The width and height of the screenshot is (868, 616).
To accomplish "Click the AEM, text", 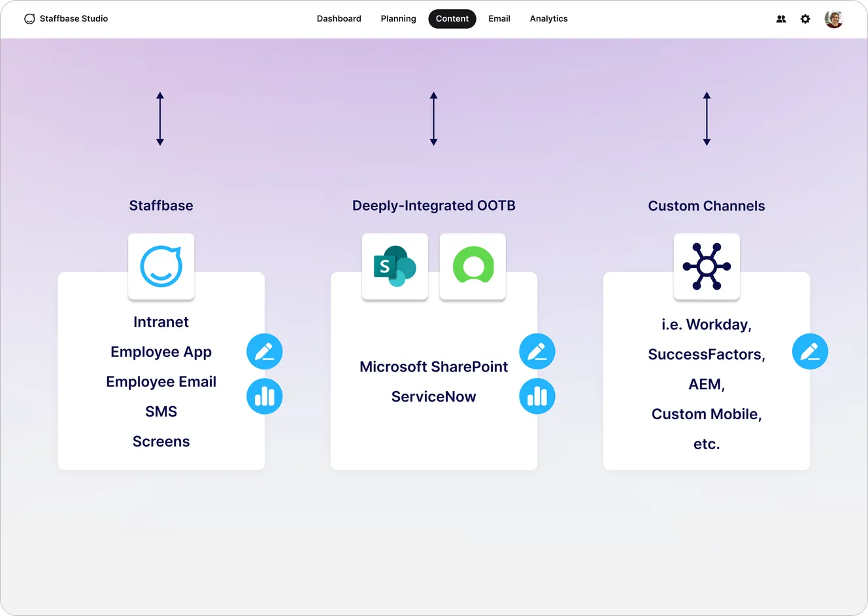I will 707,385.
